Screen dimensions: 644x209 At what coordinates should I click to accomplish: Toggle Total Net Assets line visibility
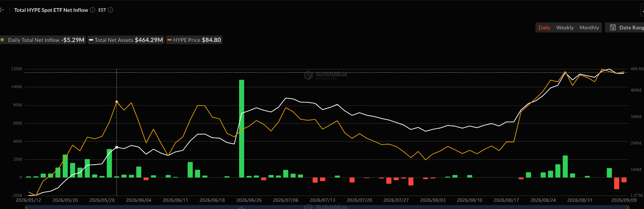[x=126, y=40]
